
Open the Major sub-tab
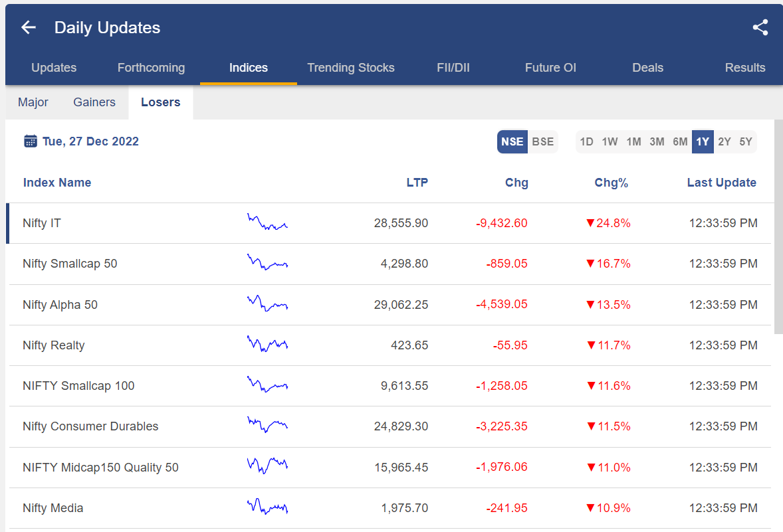[33, 102]
